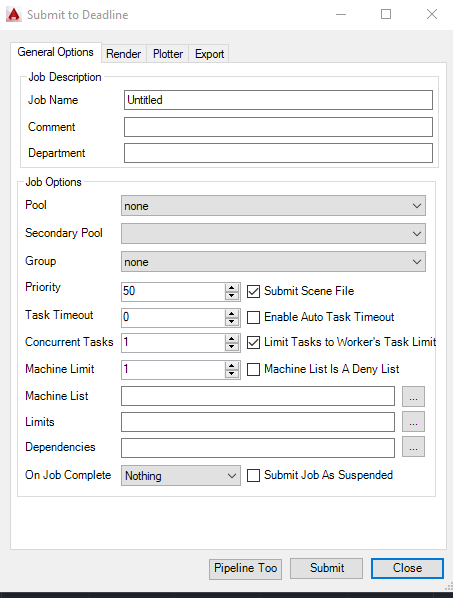Maximize the Submit to Deadline window
Screen dimensions: 453x598
(386, 14)
